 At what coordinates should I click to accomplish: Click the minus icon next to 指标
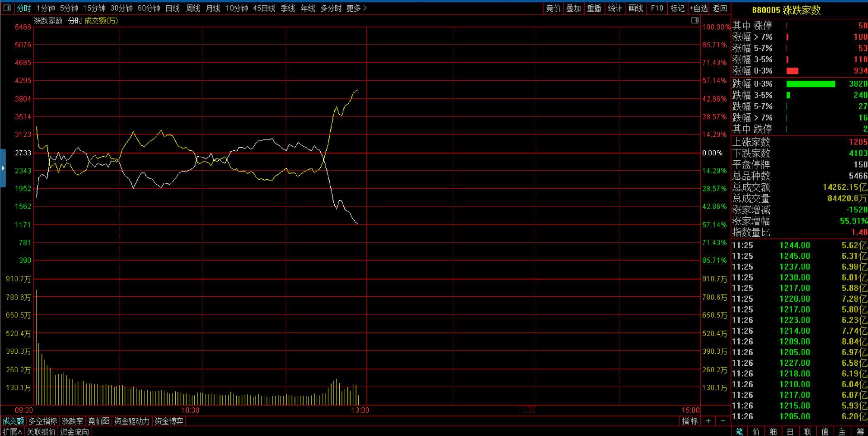723,421
